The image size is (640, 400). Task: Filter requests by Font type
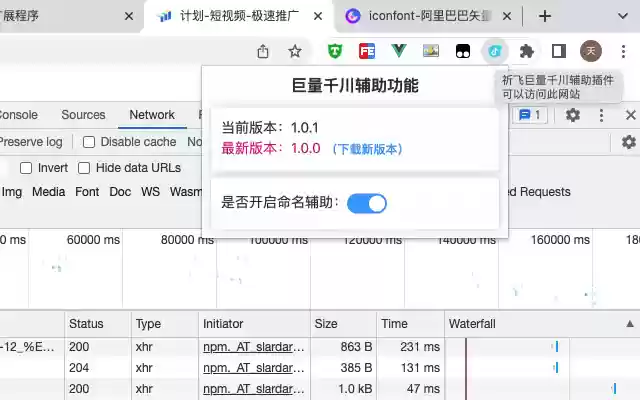[x=87, y=192]
